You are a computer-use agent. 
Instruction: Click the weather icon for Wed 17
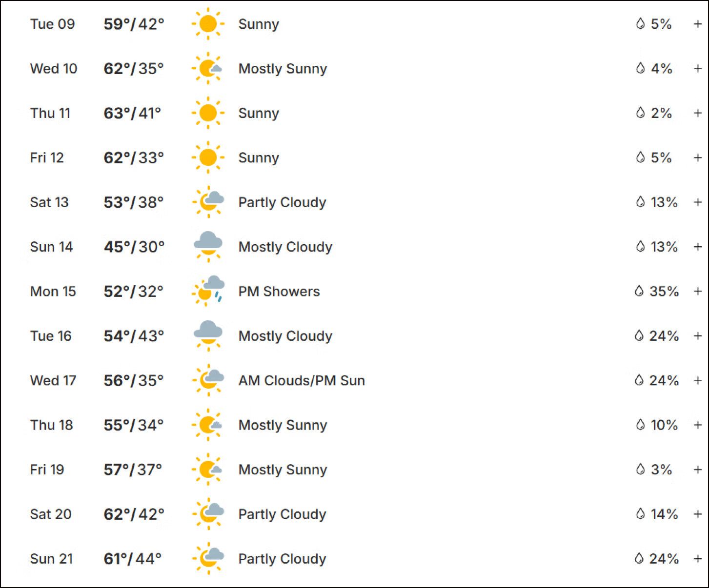pos(208,380)
